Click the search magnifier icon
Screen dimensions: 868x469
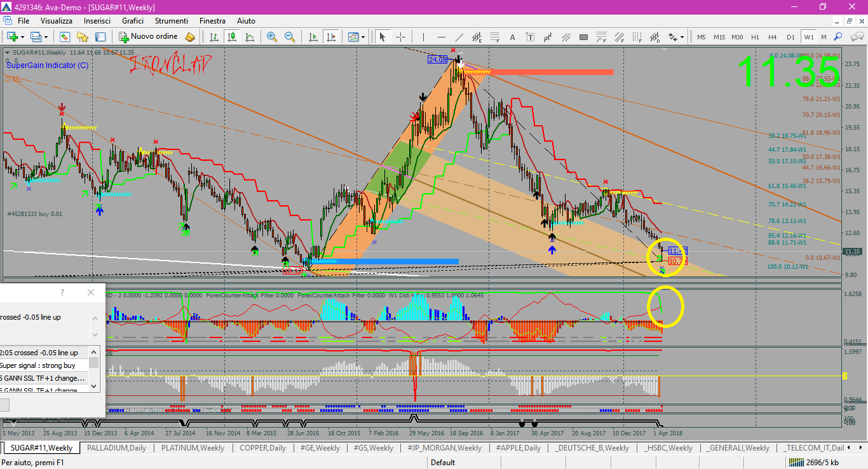tap(837, 37)
